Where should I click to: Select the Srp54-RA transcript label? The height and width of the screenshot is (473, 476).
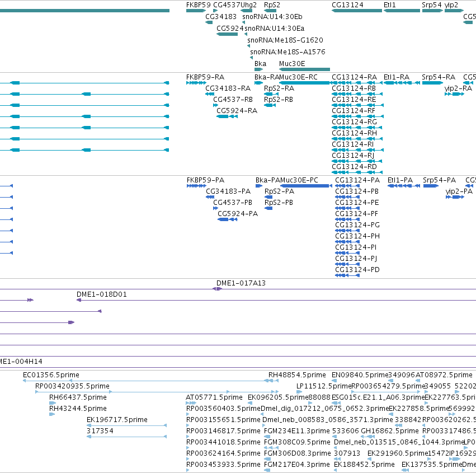(x=439, y=77)
